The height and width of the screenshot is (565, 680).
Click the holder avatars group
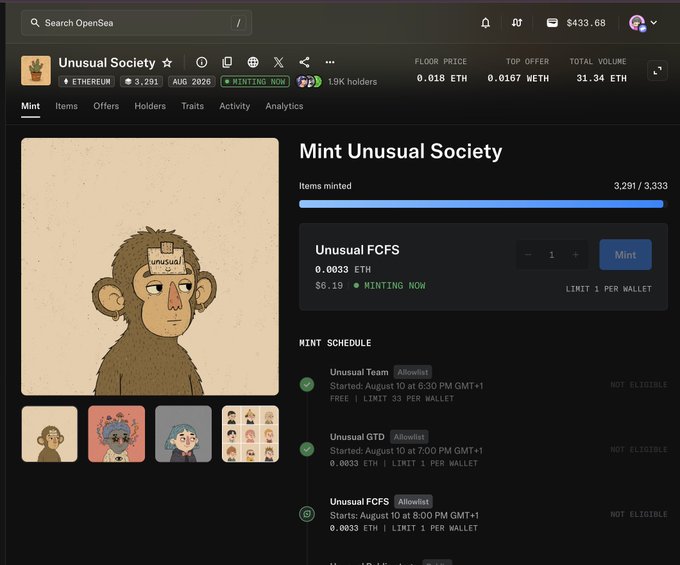[x=309, y=82]
